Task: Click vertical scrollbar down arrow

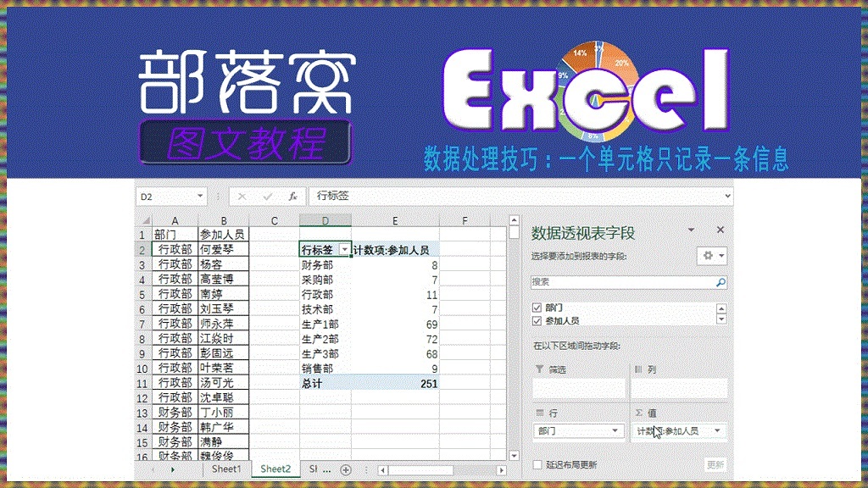Action: tap(514, 455)
